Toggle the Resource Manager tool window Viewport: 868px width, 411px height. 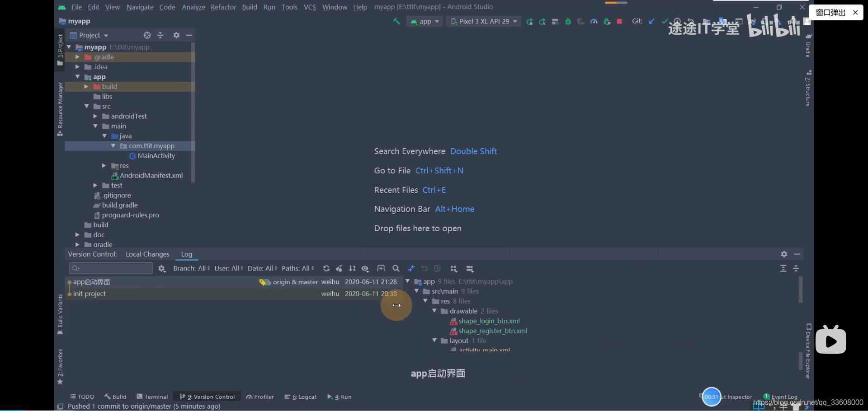tap(60, 109)
